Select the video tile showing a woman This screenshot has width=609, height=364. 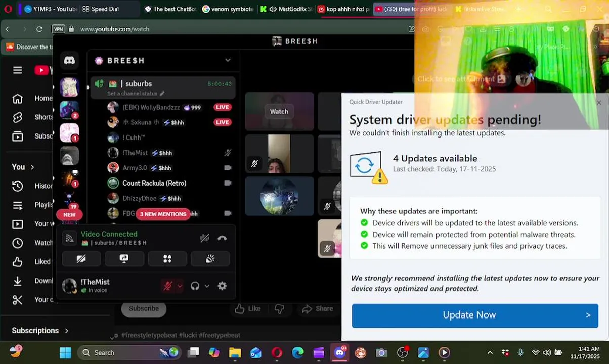point(279,154)
